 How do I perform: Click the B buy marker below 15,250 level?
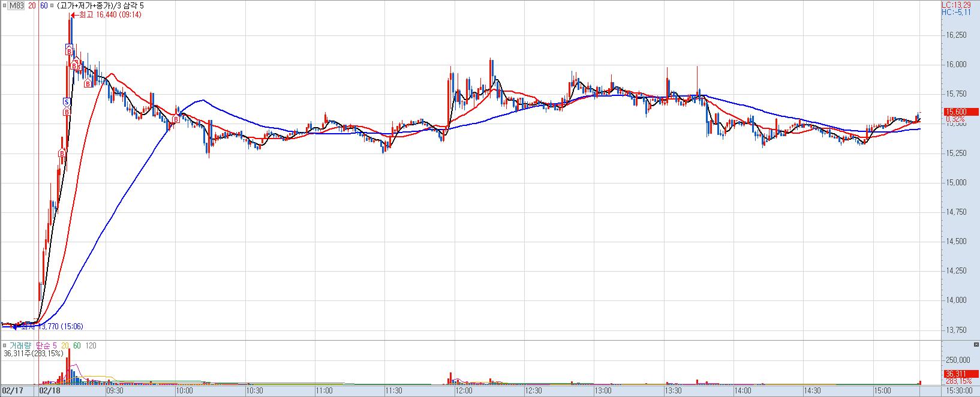[x=61, y=154]
